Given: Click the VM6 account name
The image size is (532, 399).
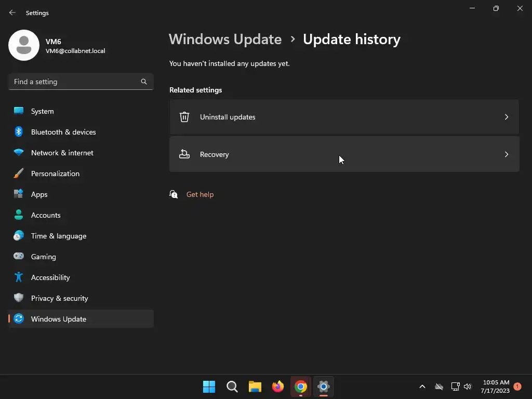Looking at the screenshot, I should coord(54,42).
